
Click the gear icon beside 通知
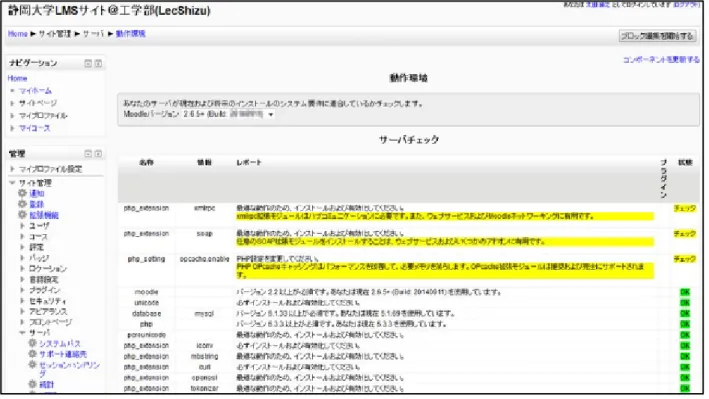[22, 193]
